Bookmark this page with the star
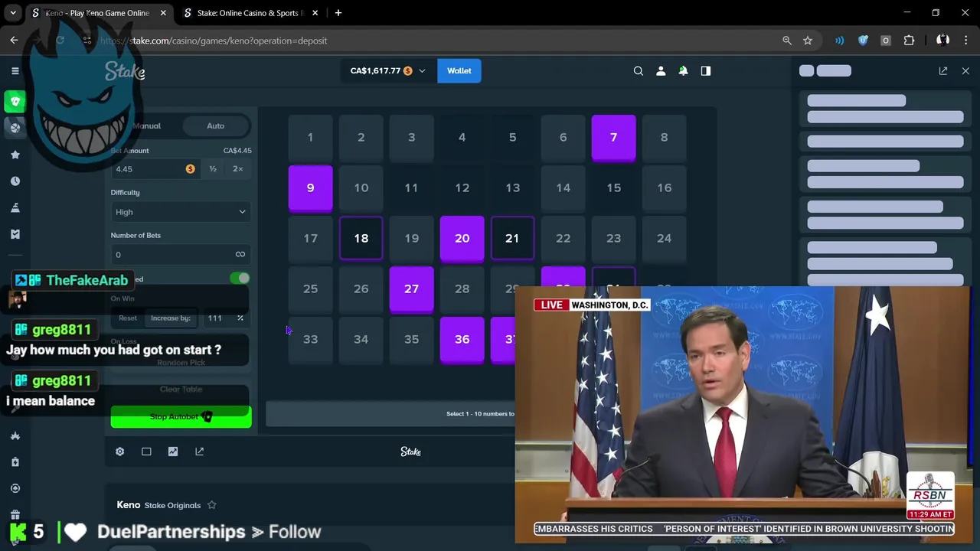Screen dimensions: 980x551 click(808, 41)
